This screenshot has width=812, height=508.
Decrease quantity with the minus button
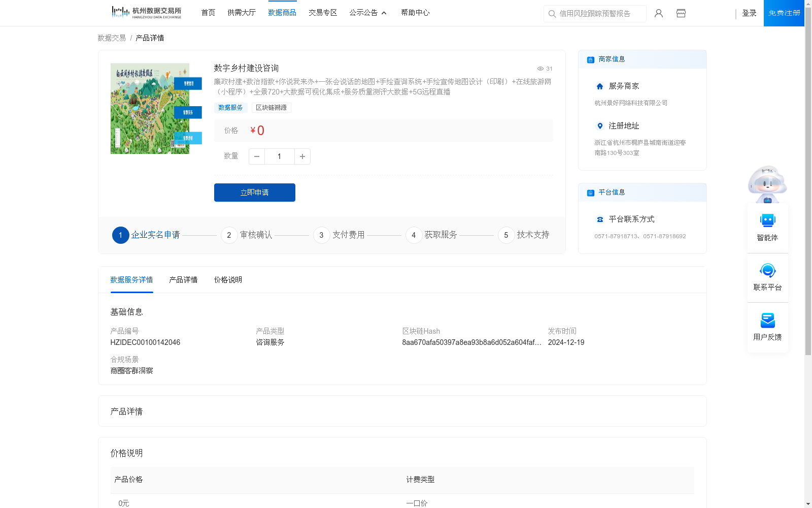click(x=257, y=156)
